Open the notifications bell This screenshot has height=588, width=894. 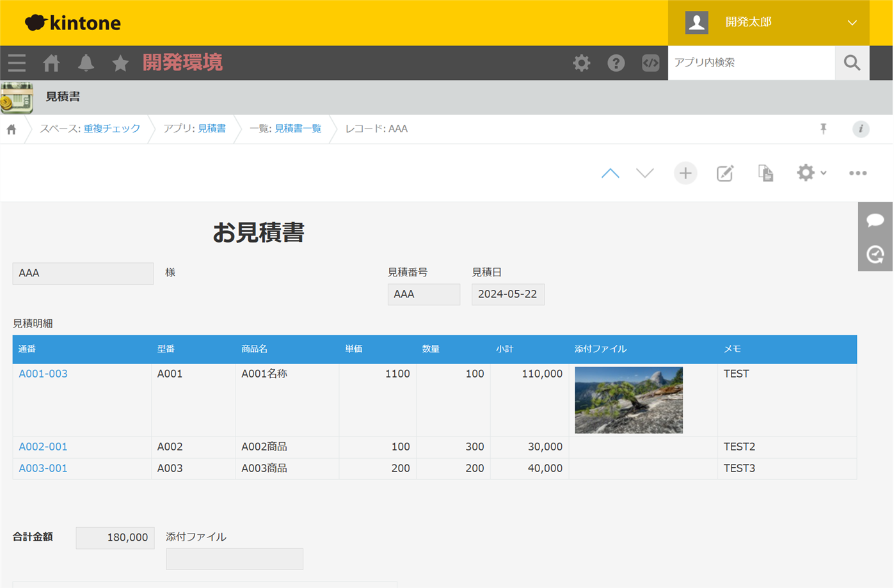[86, 63]
